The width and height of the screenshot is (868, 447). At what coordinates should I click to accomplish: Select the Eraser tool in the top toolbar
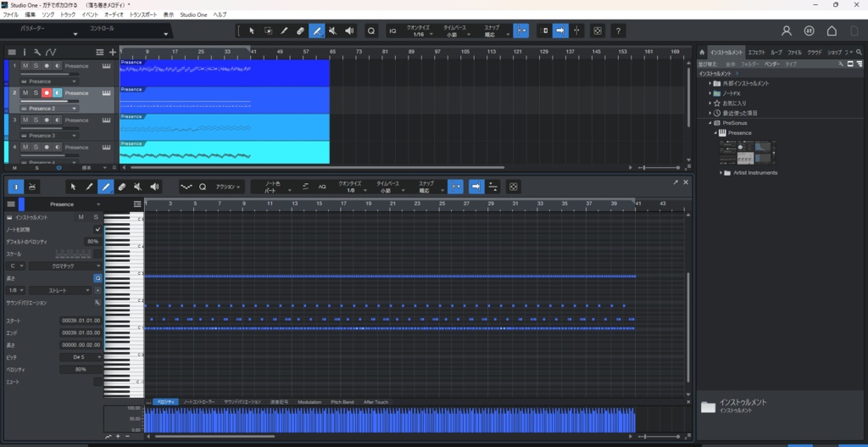pos(301,31)
